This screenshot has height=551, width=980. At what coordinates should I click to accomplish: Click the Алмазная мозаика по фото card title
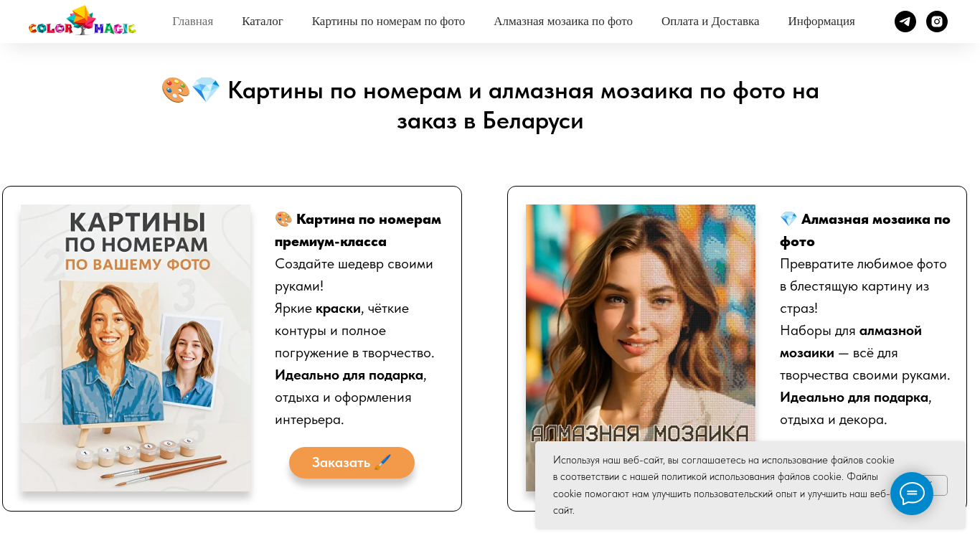[x=865, y=230]
